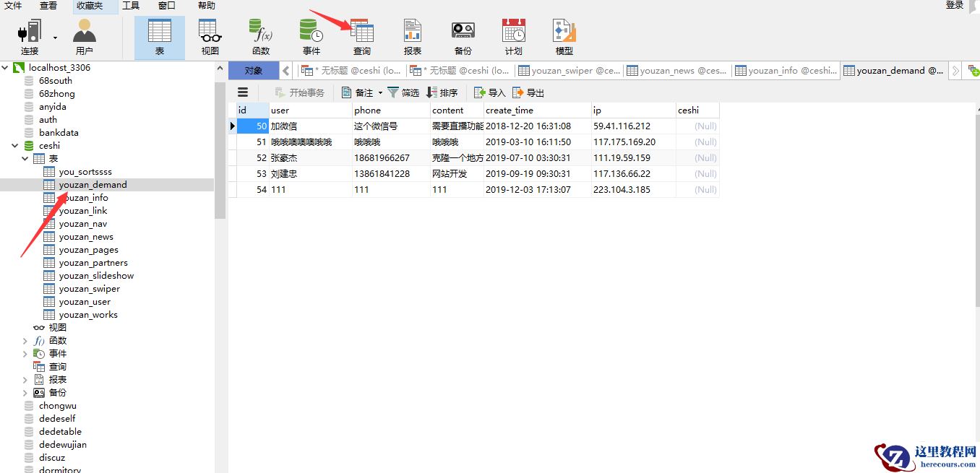The height and width of the screenshot is (473, 980).
Task: Click the phone column header
Action: (x=391, y=110)
